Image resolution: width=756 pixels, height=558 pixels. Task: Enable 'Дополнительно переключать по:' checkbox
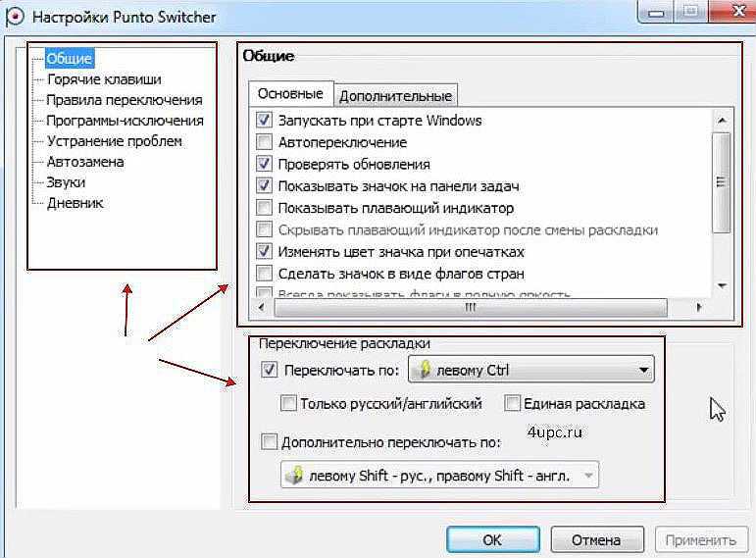tap(269, 441)
